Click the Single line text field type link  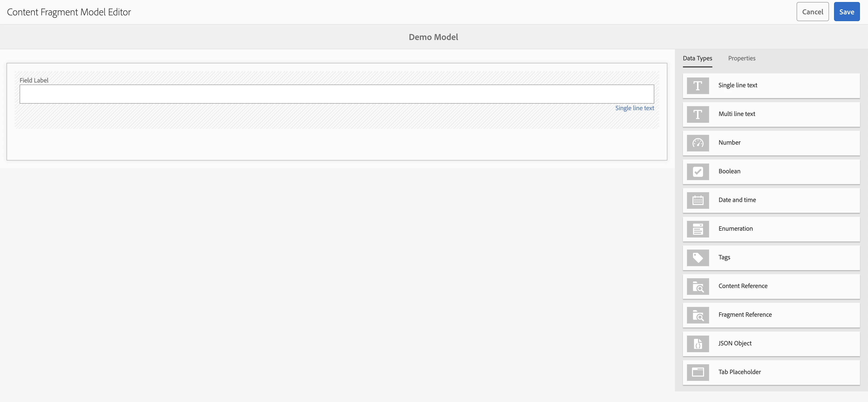click(x=634, y=108)
